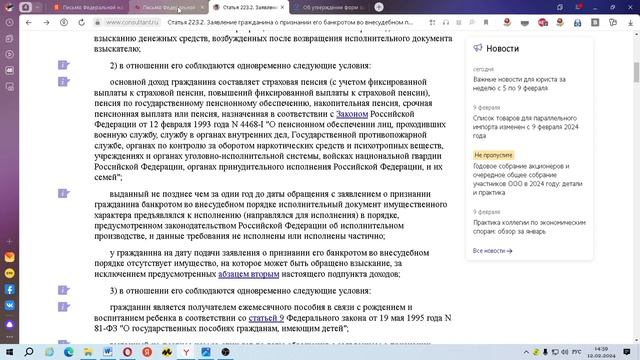Open the Facebook icon in browser sidebar
The height and width of the screenshot is (360, 640).
click(9, 289)
